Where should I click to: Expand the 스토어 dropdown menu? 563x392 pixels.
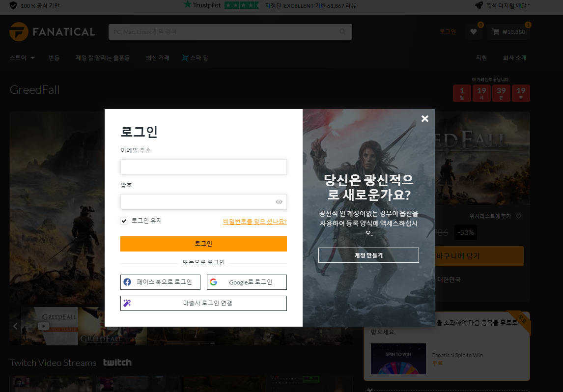[22, 58]
